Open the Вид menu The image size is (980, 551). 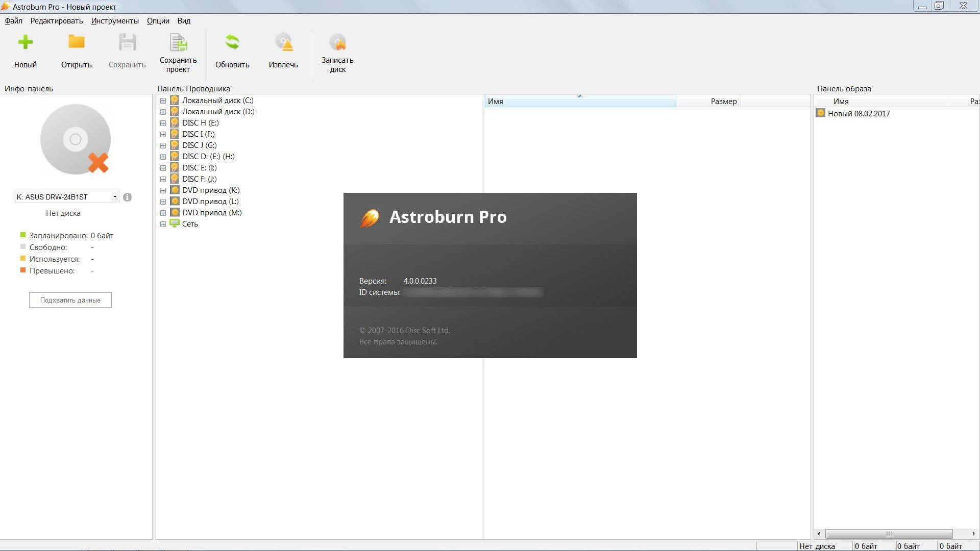[184, 21]
